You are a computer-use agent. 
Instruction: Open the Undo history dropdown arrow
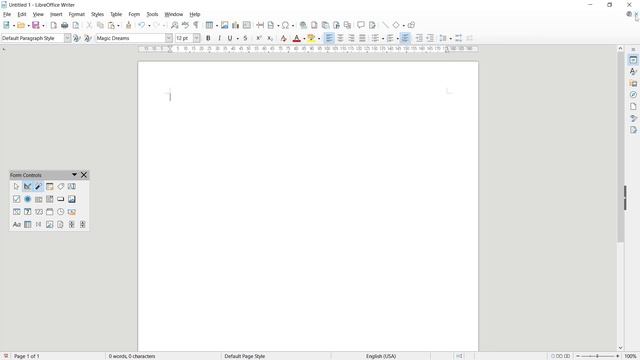(x=149, y=26)
